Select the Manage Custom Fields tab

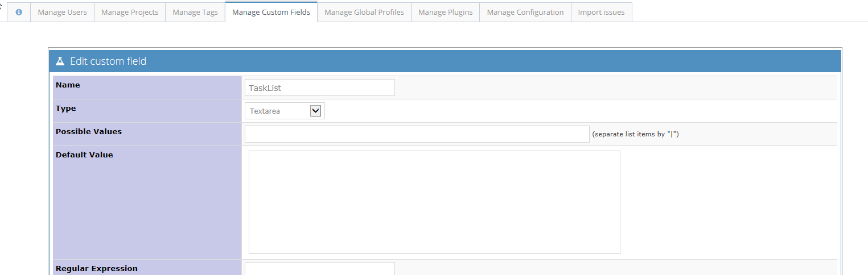point(271,12)
